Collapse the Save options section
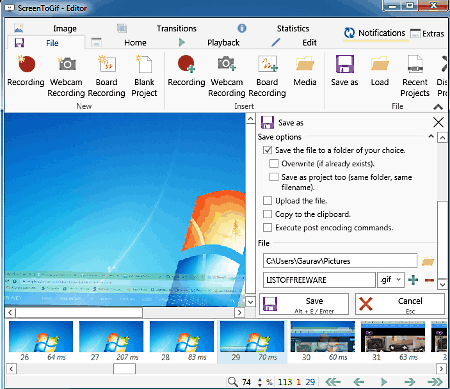 [x=431, y=136]
